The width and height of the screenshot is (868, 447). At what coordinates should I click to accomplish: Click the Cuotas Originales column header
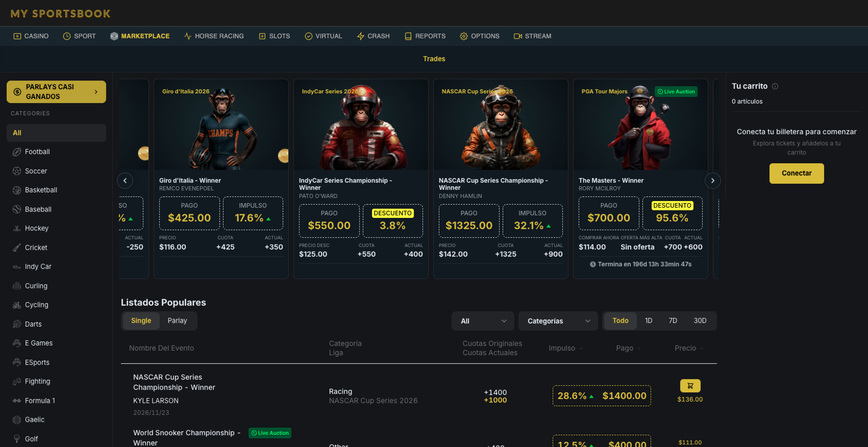click(x=492, y=344)
